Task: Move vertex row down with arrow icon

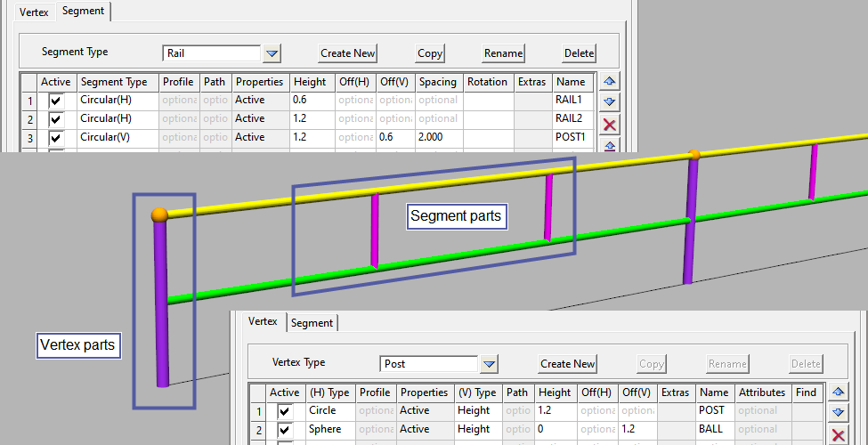Action: click(x=838, y=412)
